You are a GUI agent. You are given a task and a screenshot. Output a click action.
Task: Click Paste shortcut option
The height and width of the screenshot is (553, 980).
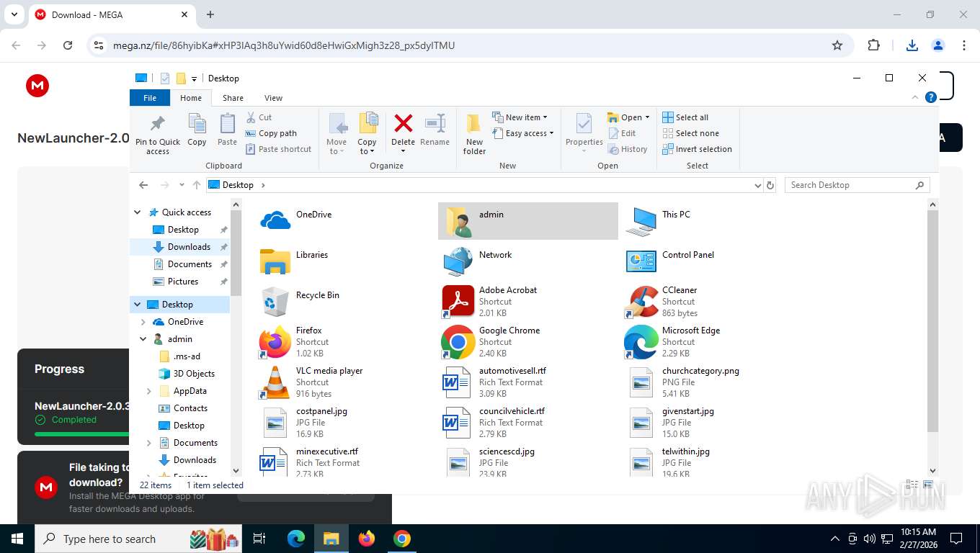tap(279, 149)
